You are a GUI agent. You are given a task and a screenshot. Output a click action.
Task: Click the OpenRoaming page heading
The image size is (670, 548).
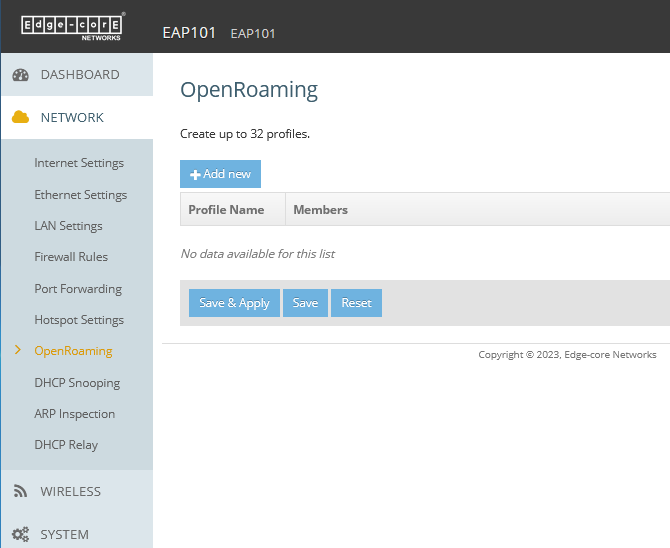[249, 90]
